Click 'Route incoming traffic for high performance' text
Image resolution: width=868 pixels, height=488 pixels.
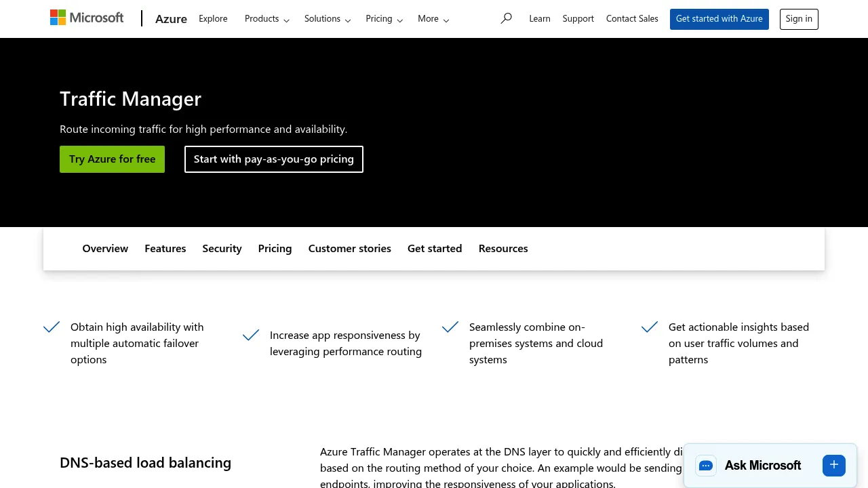[x=203, y=129]
